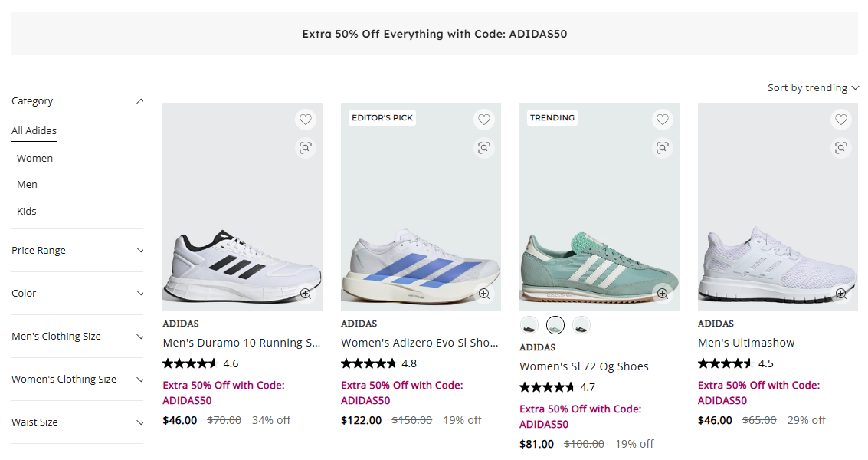Select the Kids category
The width and height of the screenshot is (868, 460).
click(27, 212)
